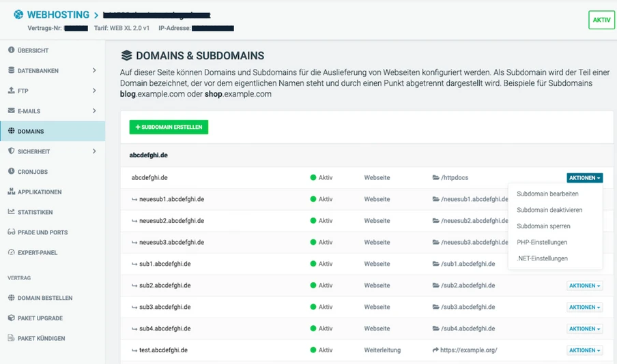617x364 pixels.
Task: Click the Subdomain erstellen button
Action: [x=169, y=127]
